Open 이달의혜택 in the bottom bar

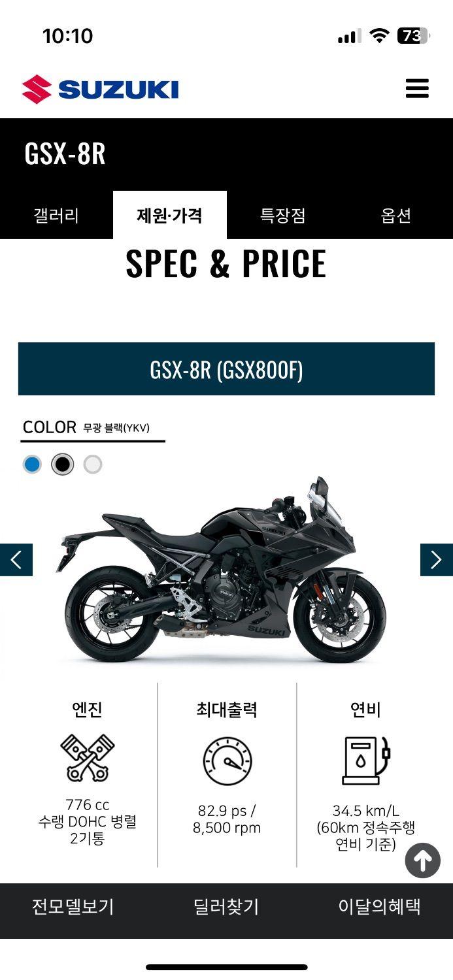tap(379, 907)
